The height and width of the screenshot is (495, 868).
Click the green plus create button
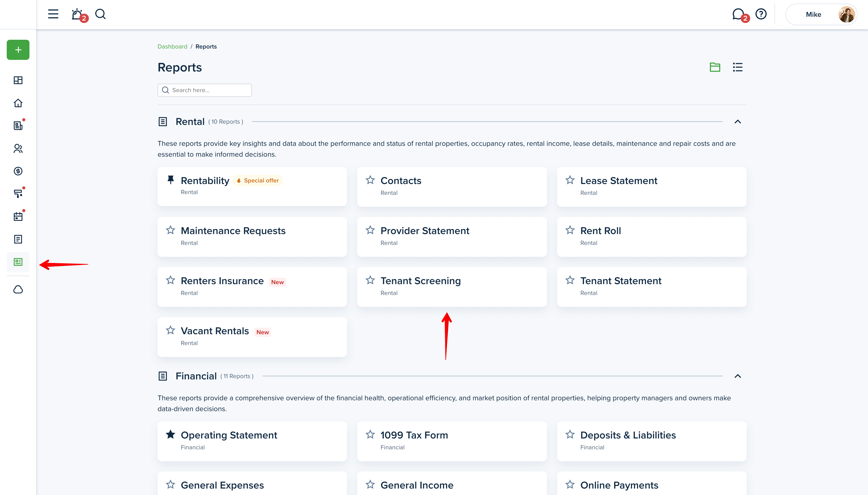(x=18, y=50)
